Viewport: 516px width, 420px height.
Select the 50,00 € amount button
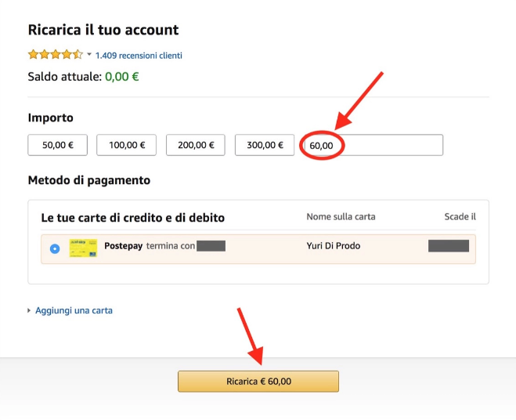coord(57,145)
